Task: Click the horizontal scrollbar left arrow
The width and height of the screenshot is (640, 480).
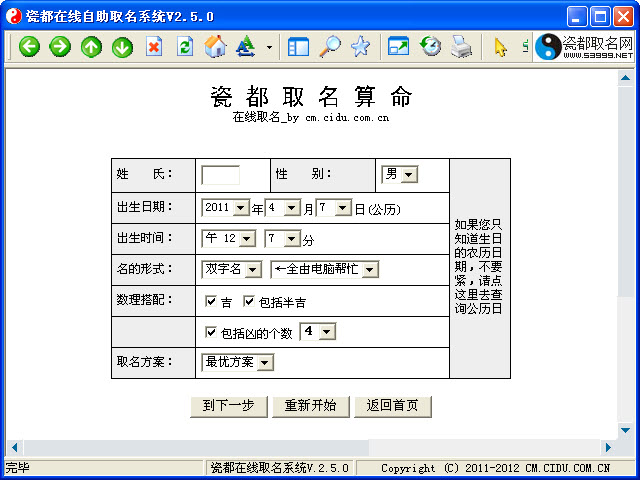Action: [14, 447]
